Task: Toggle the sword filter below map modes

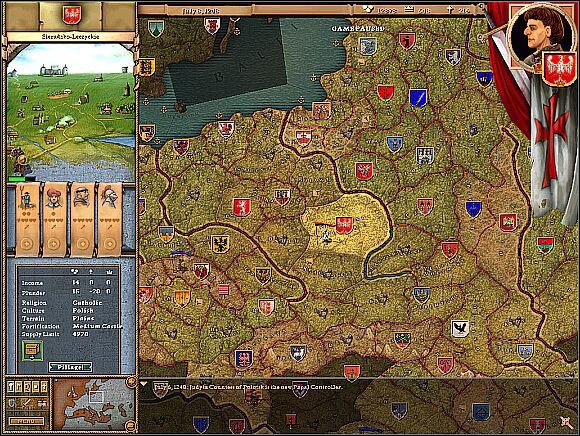Action: 27,404
